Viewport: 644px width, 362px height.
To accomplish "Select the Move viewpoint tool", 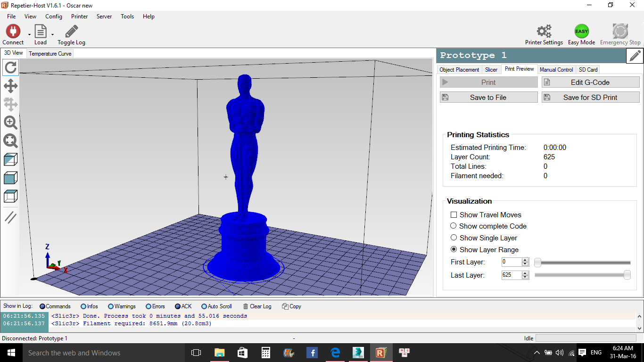I will (x=10, y=86).
